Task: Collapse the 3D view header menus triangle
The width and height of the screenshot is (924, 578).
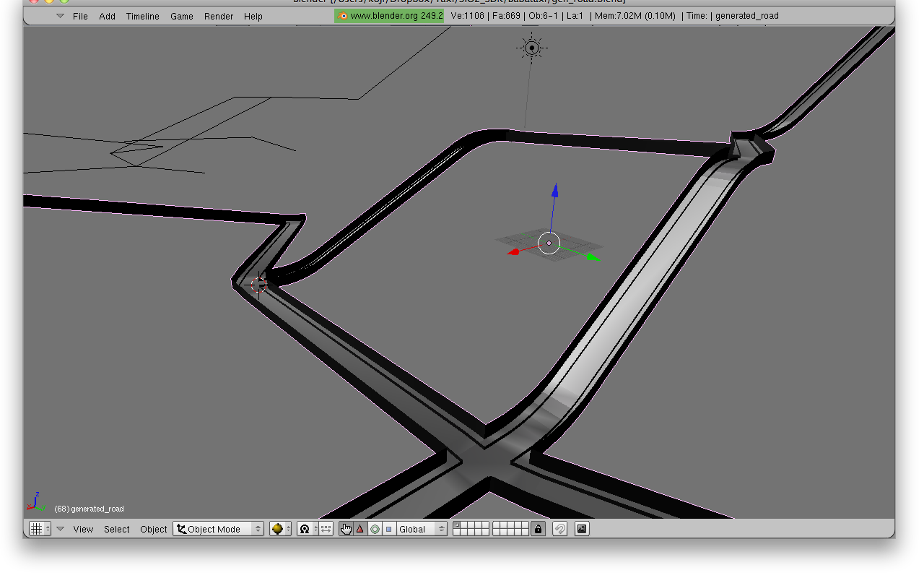Action: (60, 529)
